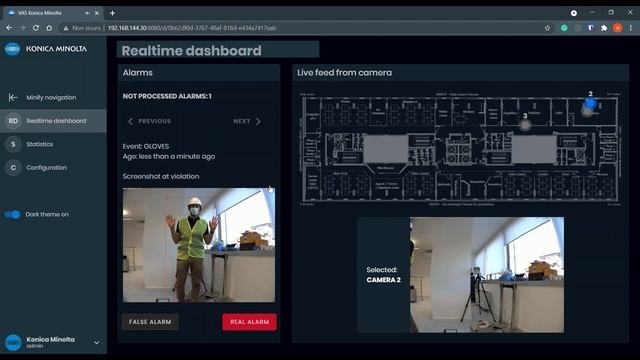Click 'Age: less than a minute ago'
This screenshot has width=640, height=360.
coord(169,156)
